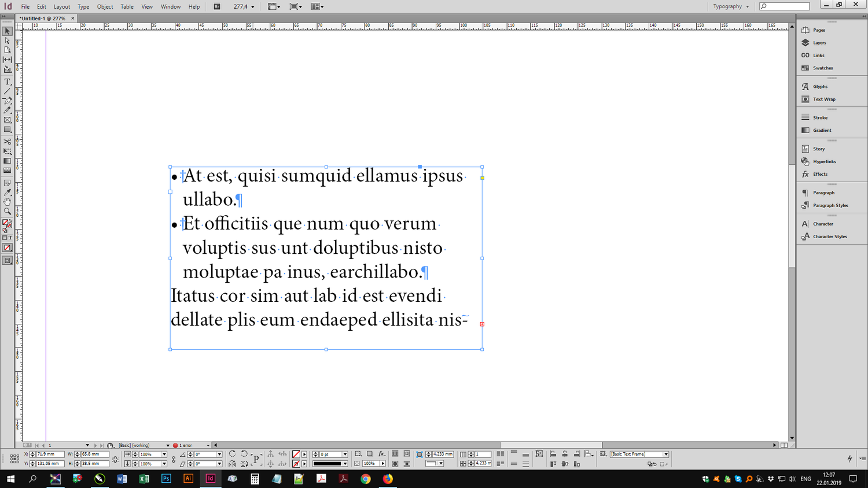Select the Note tool
This screenshot has width=868, height=488.
[x=7, y=183]
